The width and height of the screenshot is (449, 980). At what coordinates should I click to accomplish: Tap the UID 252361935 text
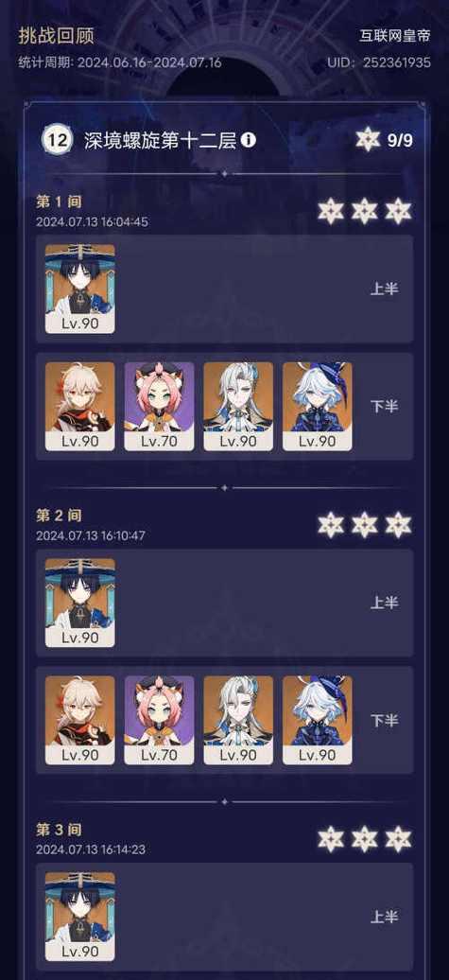[379, 63]
